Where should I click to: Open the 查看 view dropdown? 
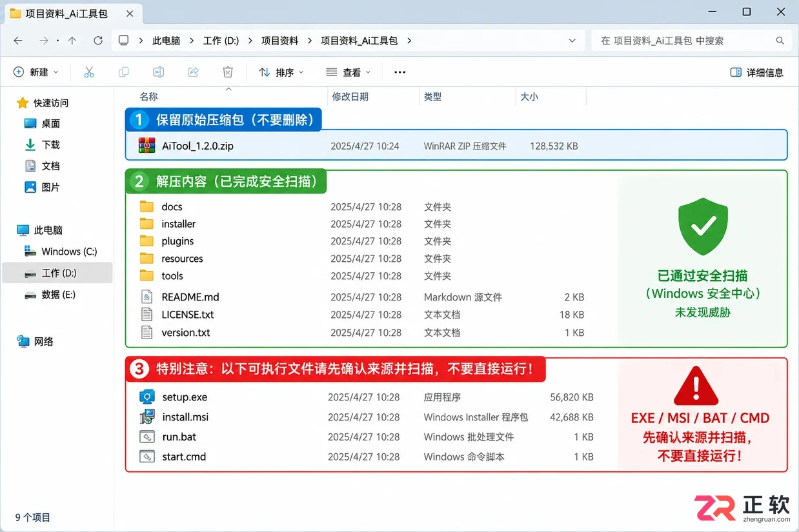pos(349,72)
